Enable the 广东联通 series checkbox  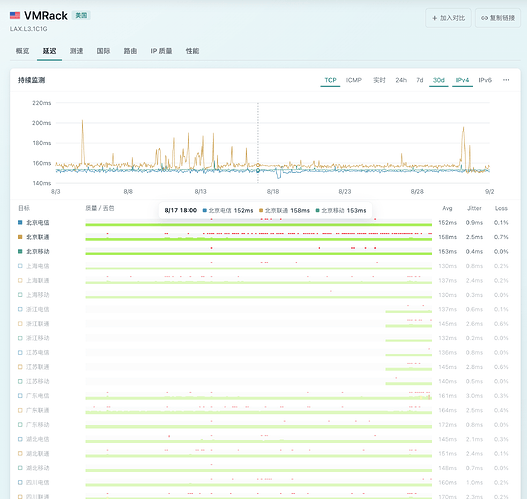(20, 410)
